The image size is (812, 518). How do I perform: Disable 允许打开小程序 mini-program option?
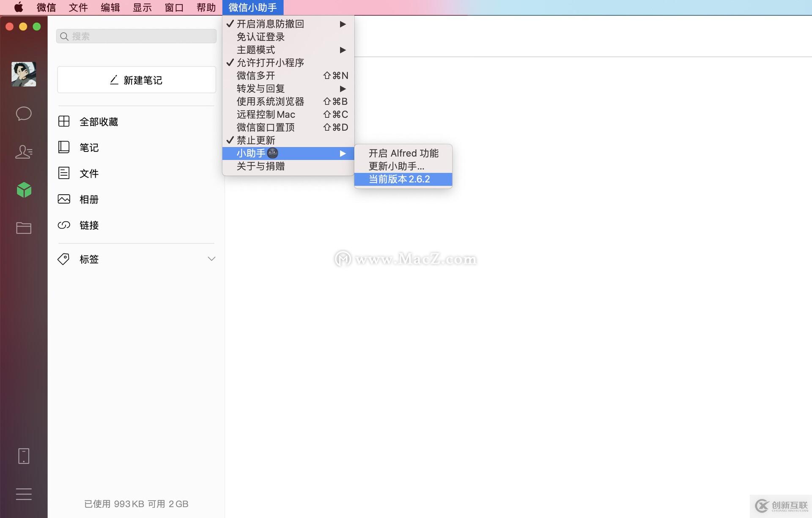pos(270,63)
